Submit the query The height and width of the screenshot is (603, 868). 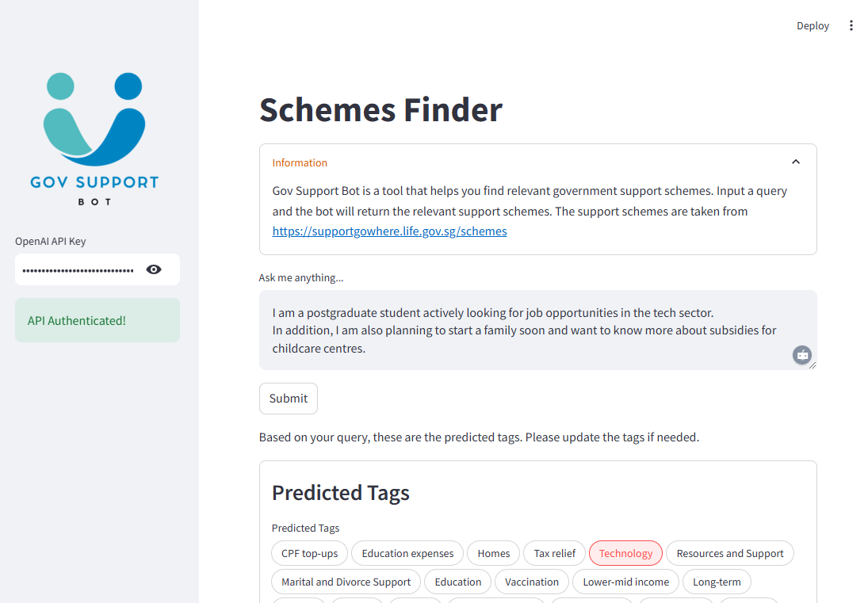click(x=289, y=399)
